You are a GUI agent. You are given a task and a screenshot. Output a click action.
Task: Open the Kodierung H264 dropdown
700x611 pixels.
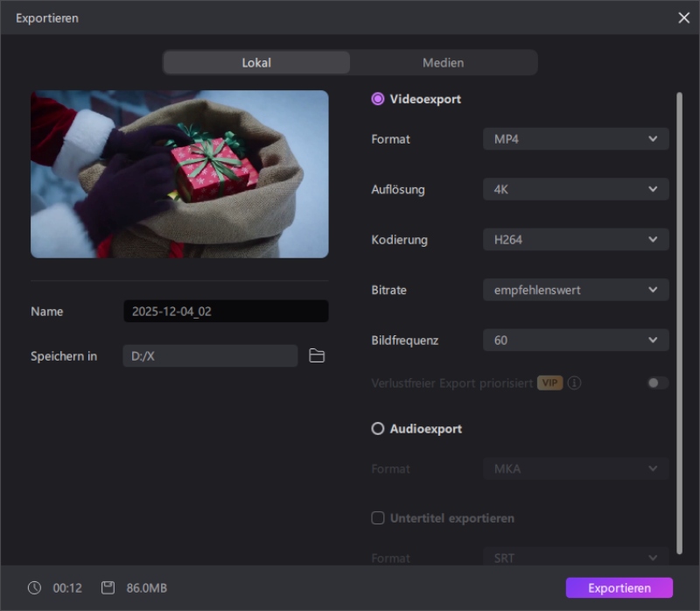pyautogui.click(x=576, y=239)
